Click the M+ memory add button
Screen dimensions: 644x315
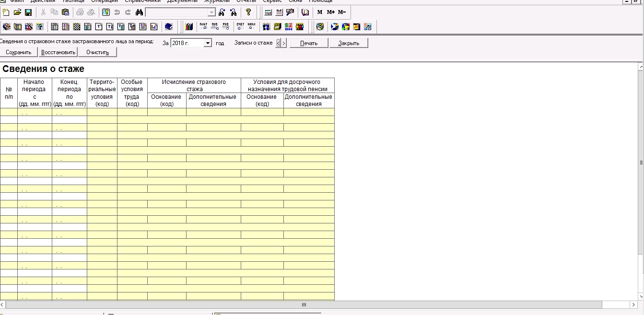[331, 12]
